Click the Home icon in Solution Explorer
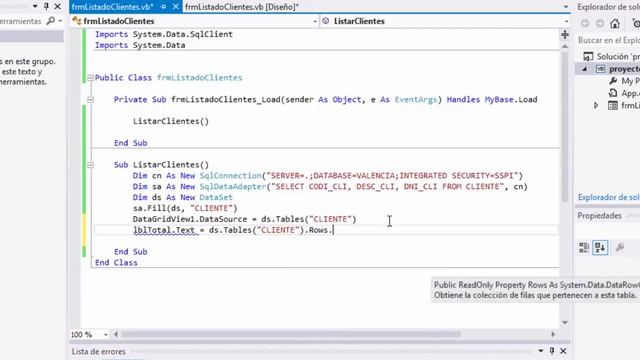Screen dimensions: 640x360 coord(615,24)
